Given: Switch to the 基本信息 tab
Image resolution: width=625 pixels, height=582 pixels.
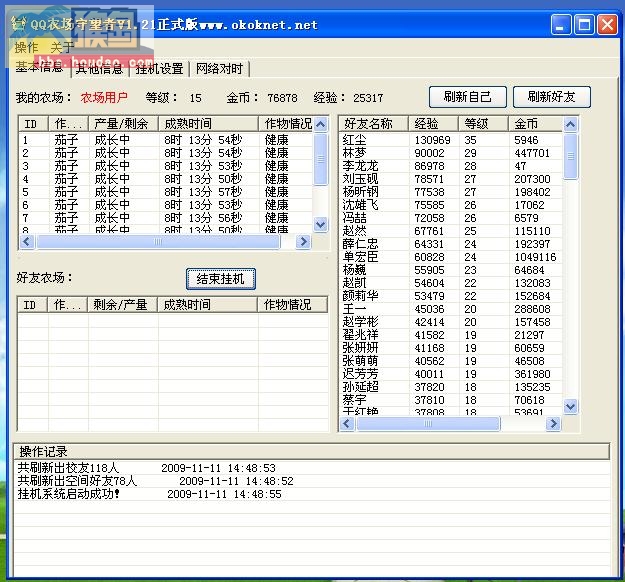Looking at the screenshot, I should coord(39,67).
